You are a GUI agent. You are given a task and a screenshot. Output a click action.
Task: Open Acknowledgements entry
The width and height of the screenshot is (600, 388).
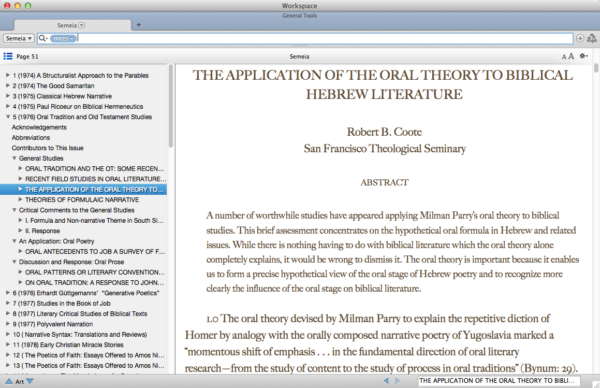39,127
